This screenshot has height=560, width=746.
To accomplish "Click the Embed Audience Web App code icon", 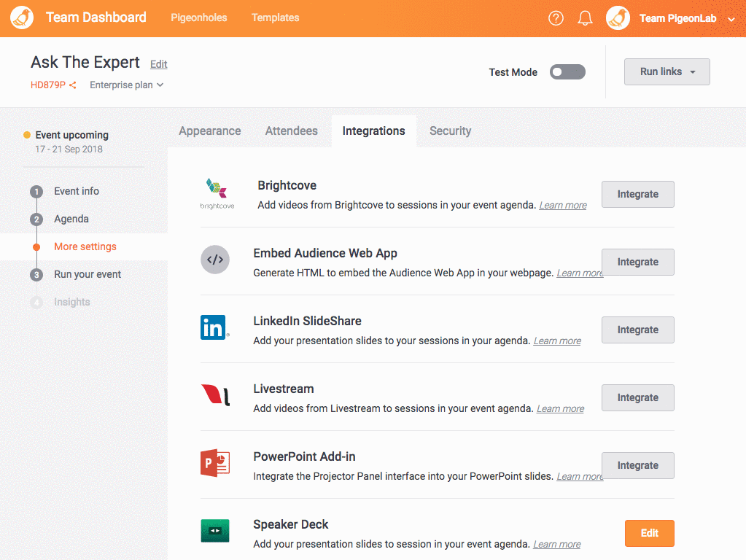I will (x=215, y=260).
